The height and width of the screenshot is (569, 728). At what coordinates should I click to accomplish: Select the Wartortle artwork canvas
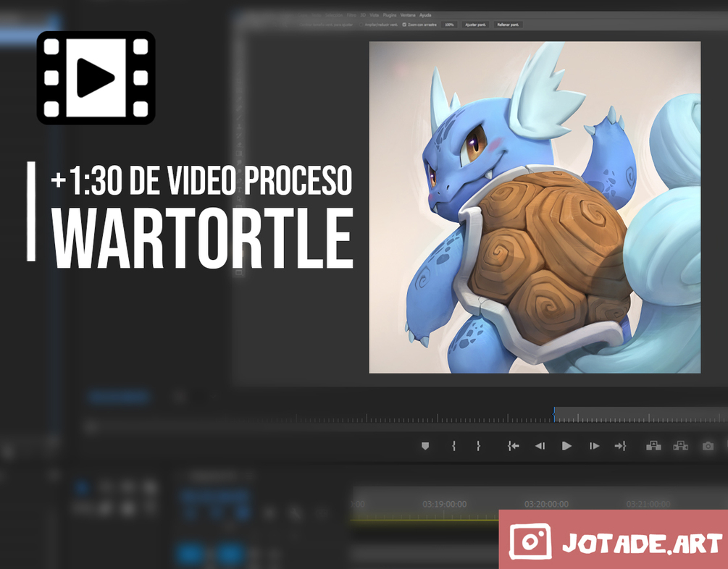pyautogui.click(x=535, y=208)
